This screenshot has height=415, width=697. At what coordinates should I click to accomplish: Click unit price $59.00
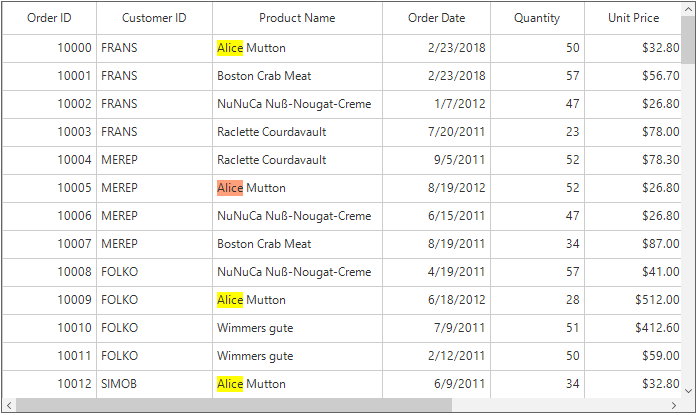(x=633, y=356)
